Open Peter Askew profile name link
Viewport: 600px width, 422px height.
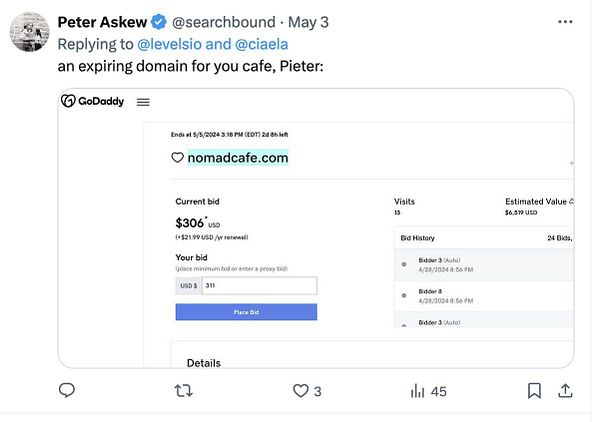pyautogui.click(x=99, y=23)
